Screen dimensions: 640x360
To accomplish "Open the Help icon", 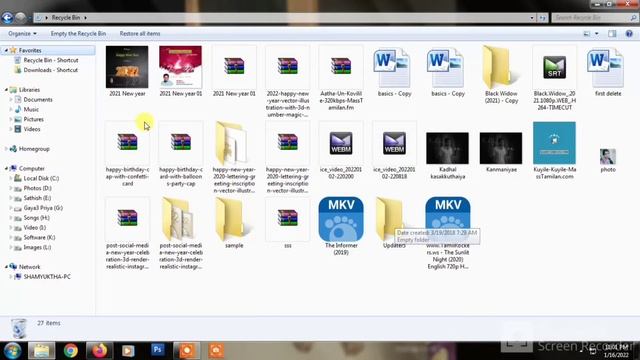I will click(629, 33).
